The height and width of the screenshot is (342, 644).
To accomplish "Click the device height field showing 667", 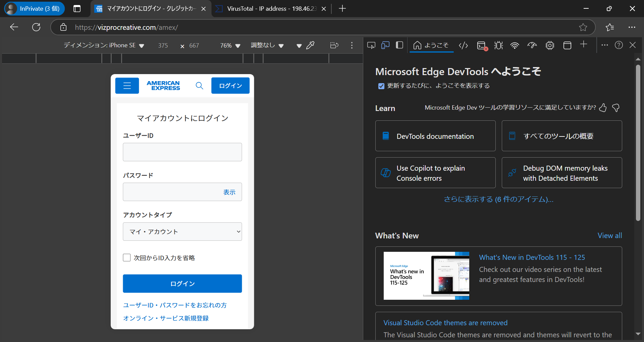I will point(194,45).
